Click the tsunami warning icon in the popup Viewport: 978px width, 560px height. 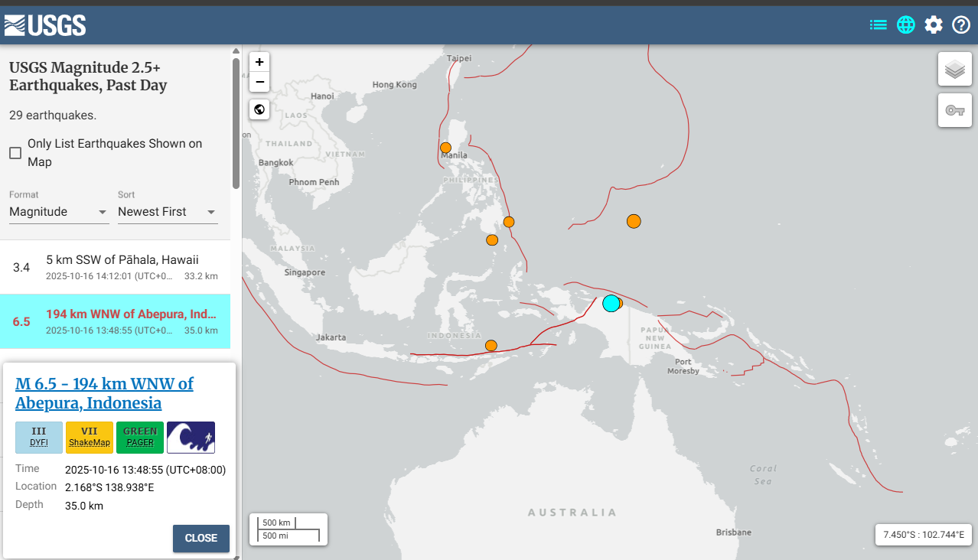pos(191,437)
